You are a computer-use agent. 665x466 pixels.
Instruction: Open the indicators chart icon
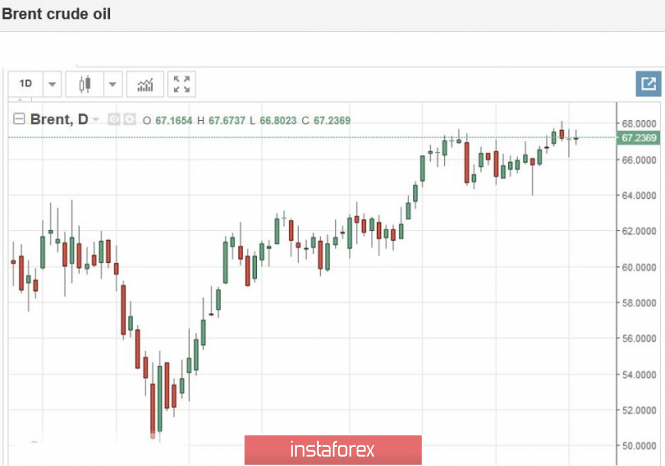(145, 84)
